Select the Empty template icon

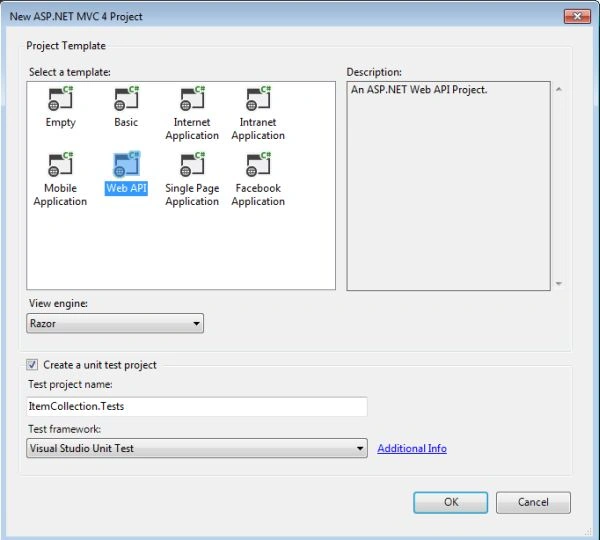point(60,98)
